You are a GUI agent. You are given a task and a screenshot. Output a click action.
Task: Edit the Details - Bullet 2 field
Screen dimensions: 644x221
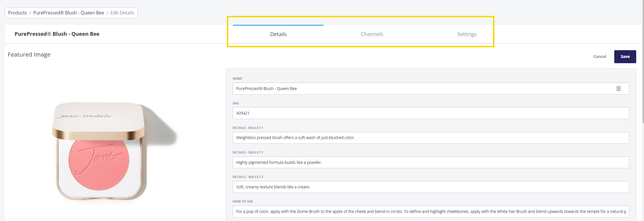pos(431,162)
